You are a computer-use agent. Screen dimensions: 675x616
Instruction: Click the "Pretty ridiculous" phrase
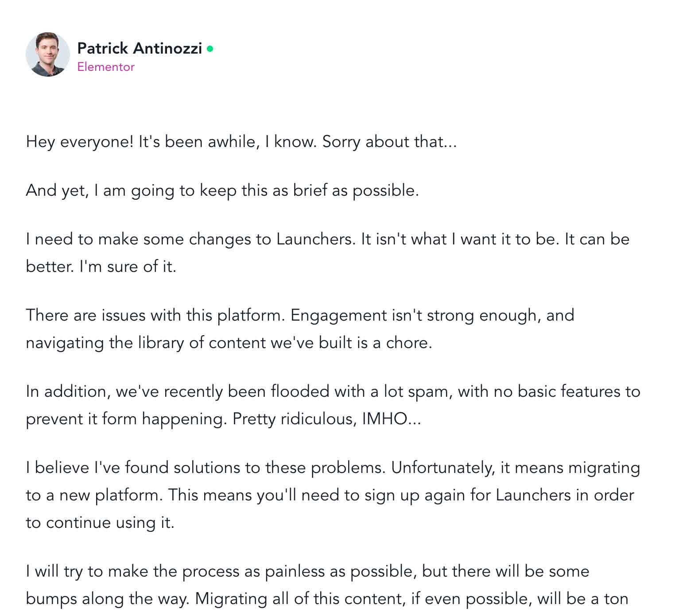click(295, 419)
